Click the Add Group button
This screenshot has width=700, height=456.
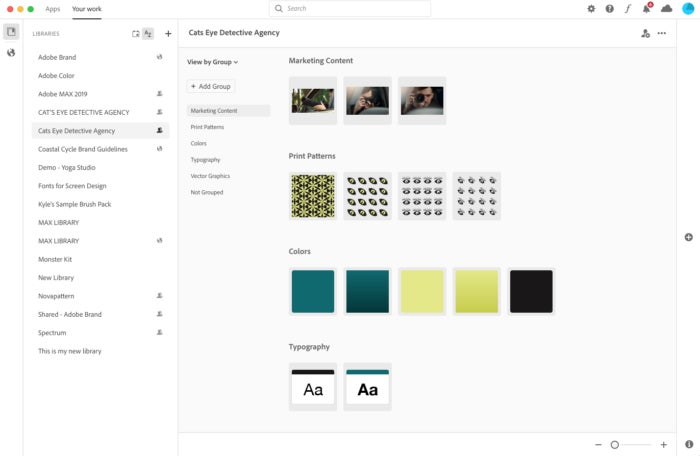pos(211,87)
